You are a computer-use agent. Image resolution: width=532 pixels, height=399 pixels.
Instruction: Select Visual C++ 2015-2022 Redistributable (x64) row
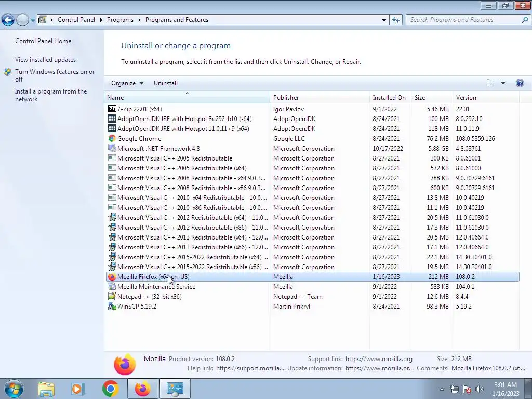click(x=312, y=257)
